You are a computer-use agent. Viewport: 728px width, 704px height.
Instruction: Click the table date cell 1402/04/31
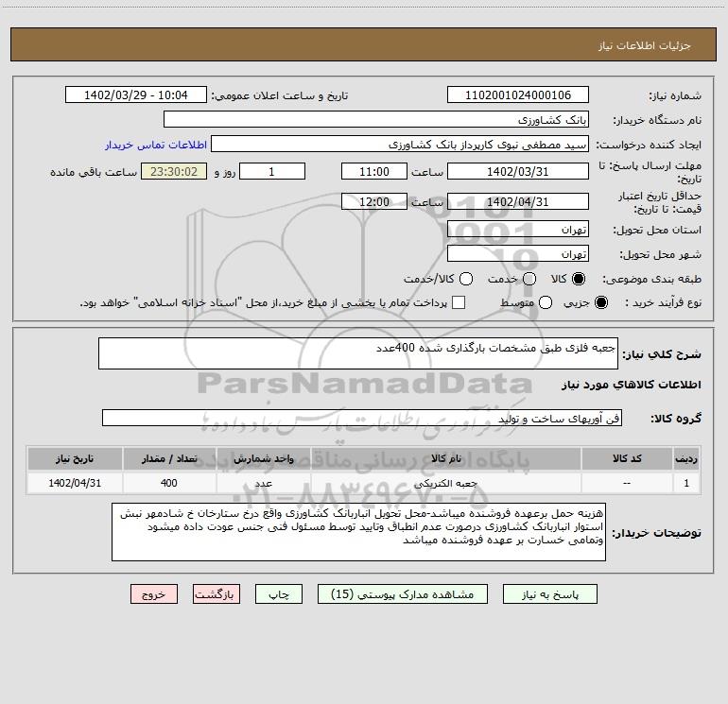(75, 483)
